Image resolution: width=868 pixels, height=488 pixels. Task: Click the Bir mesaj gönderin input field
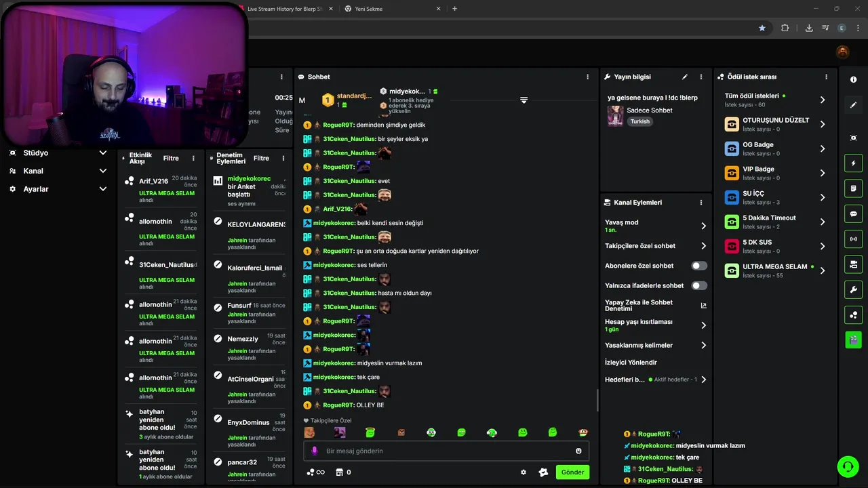coord(446,451)
